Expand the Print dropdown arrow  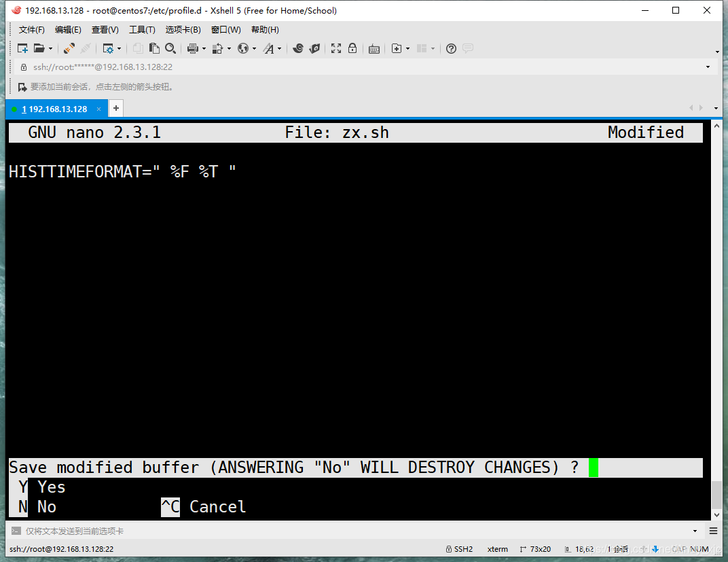pyautogui.click(x=204, y=49)
